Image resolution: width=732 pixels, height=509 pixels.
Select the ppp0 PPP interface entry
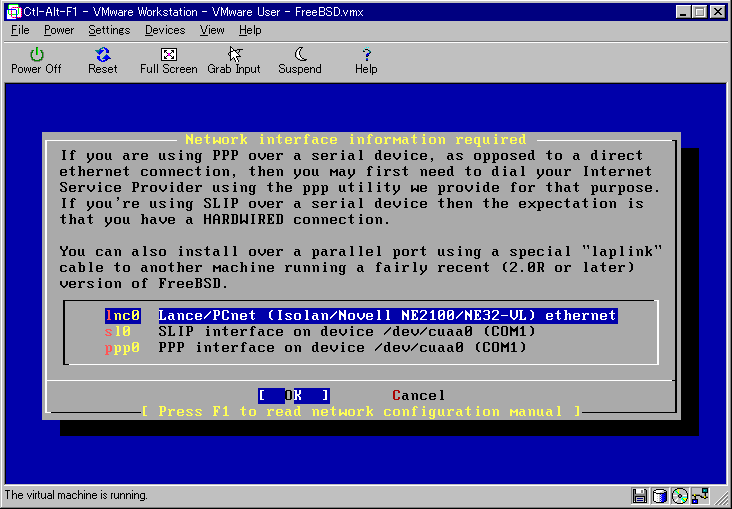tap(316, 348)
